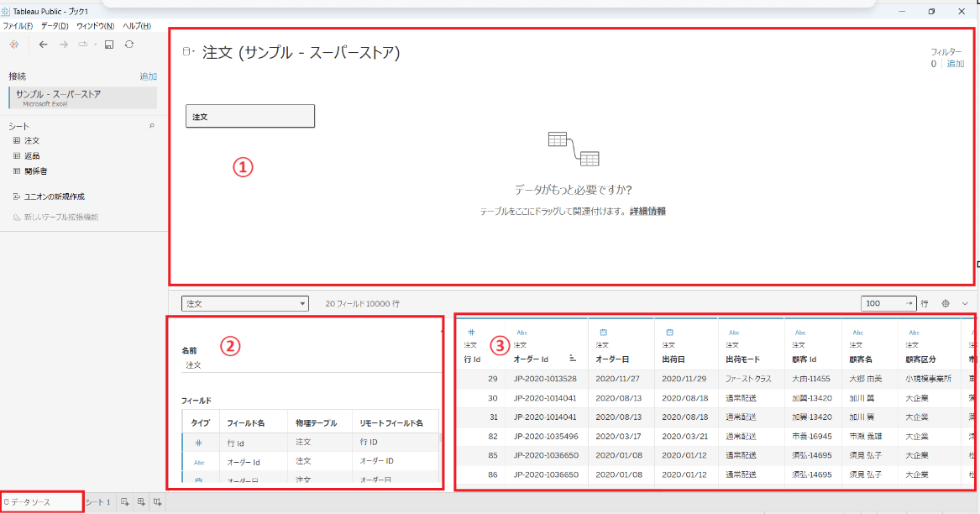Switch to the データ ソース tab
The image size is (980, 514).
pos(42,502)
